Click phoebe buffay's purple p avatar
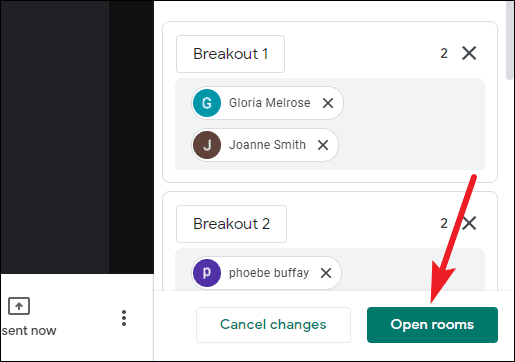Viewport: 515px width, 362px height. [207, 273]
